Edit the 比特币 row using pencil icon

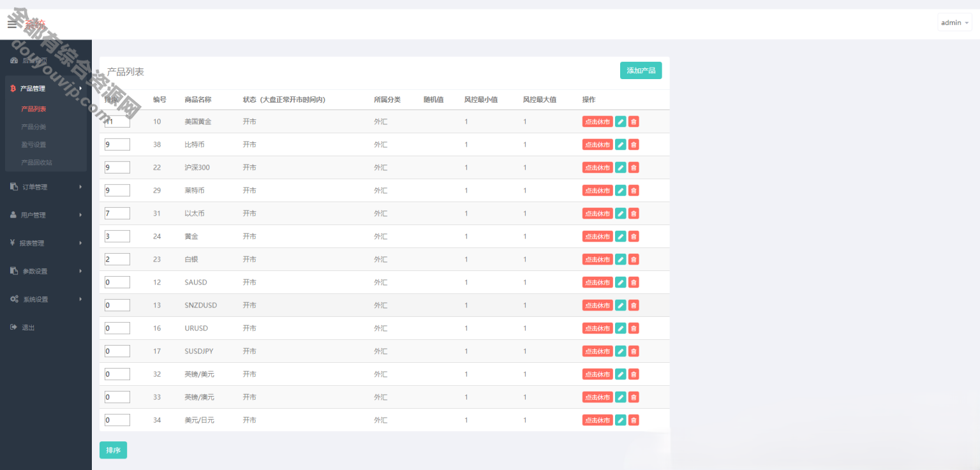[x=620, y=145]
